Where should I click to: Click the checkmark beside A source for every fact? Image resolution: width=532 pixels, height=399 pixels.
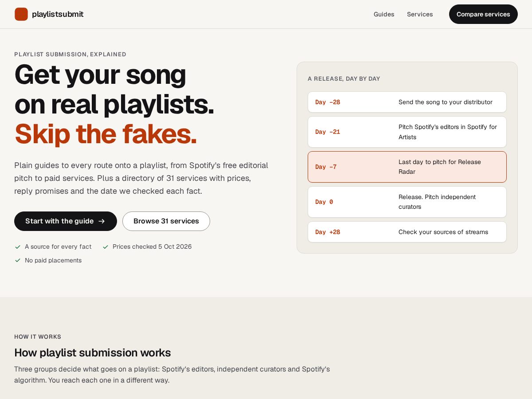coord(18,247)
